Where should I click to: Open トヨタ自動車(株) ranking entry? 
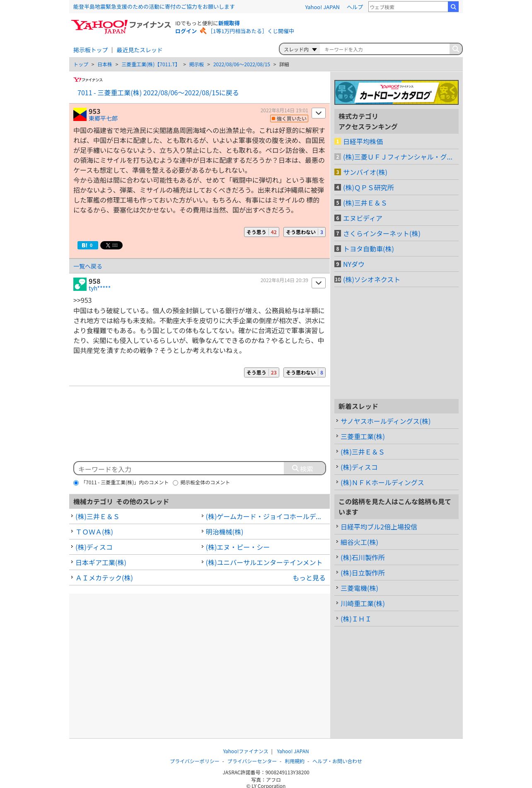(x=368, y=249)
